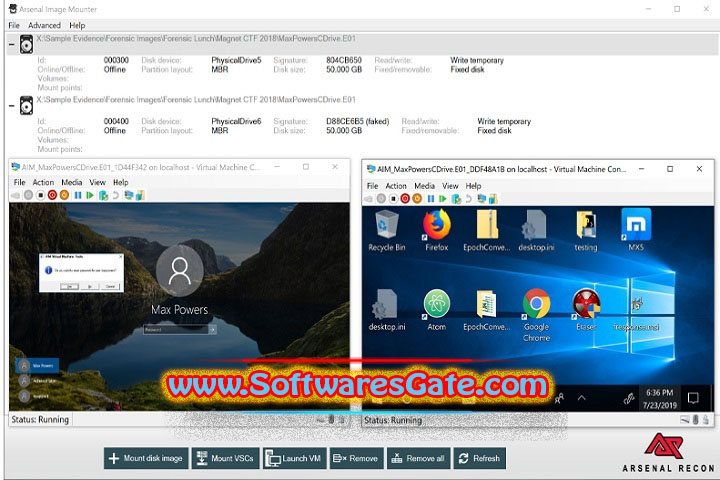Open Action menu in the 1D44F342 VM window
This screenshot has height=480, width=720.
point(43,182)
